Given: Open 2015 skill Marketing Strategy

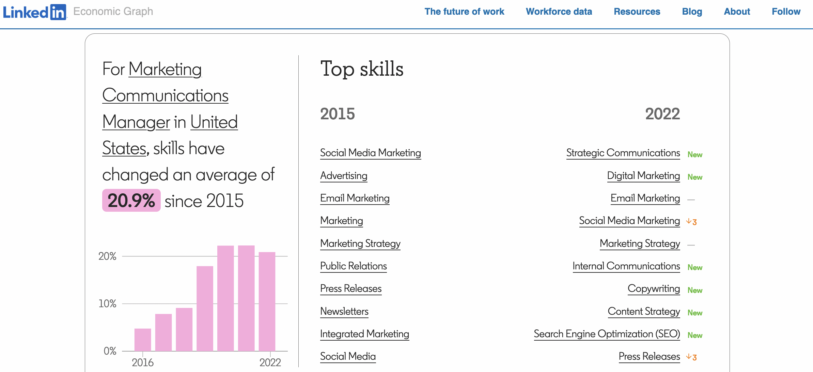Looking at the screenshot, I should (360, 243).
